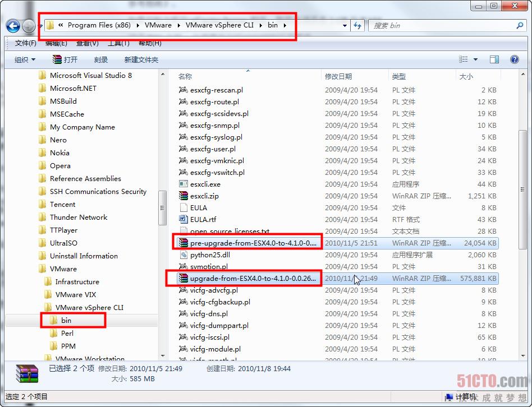
Task: Change view using the view mode icon
Action: (464, 59)
